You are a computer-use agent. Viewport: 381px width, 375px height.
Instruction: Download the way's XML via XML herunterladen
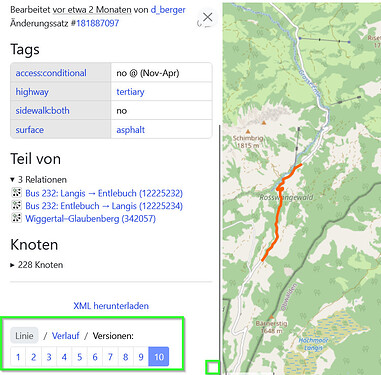tap(111, 306)
